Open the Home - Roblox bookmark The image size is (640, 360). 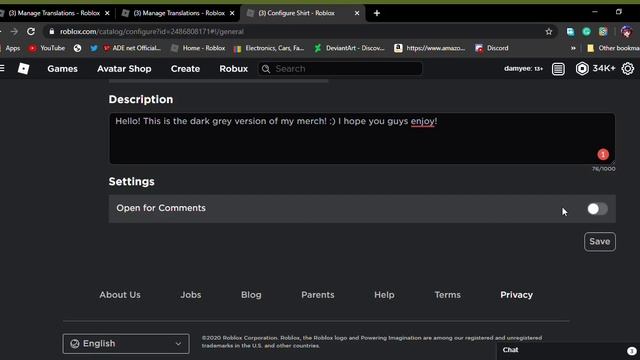pos(198,48)
